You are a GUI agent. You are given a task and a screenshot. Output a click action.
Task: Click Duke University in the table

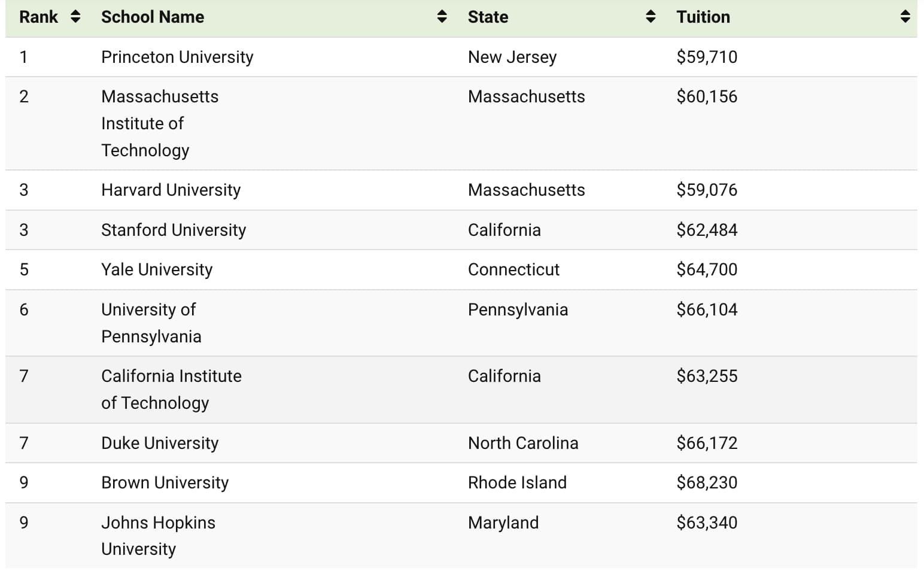(160, 443)
